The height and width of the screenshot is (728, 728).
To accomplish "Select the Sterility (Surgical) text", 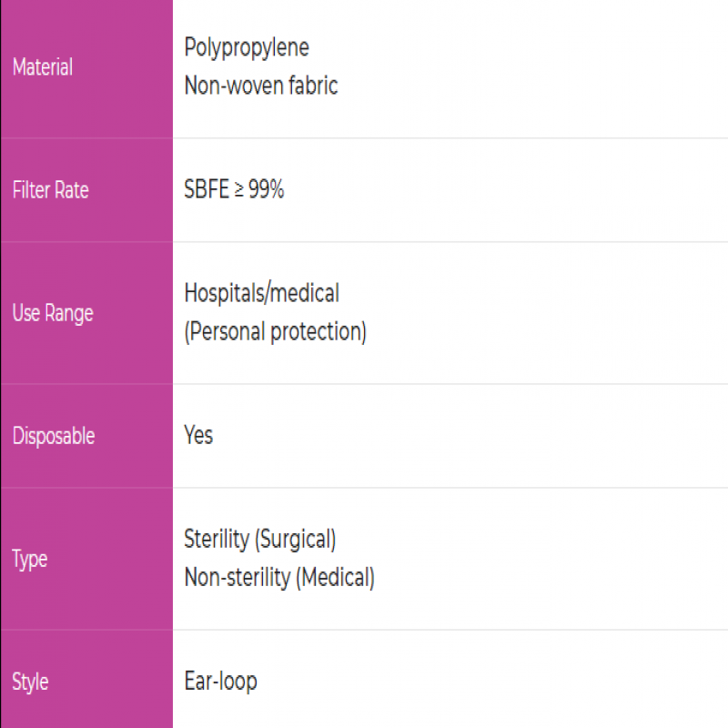I will 260,540.
